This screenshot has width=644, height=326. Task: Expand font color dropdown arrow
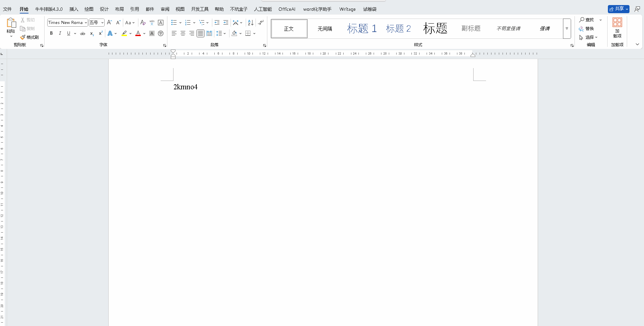(x=144, y=33)
